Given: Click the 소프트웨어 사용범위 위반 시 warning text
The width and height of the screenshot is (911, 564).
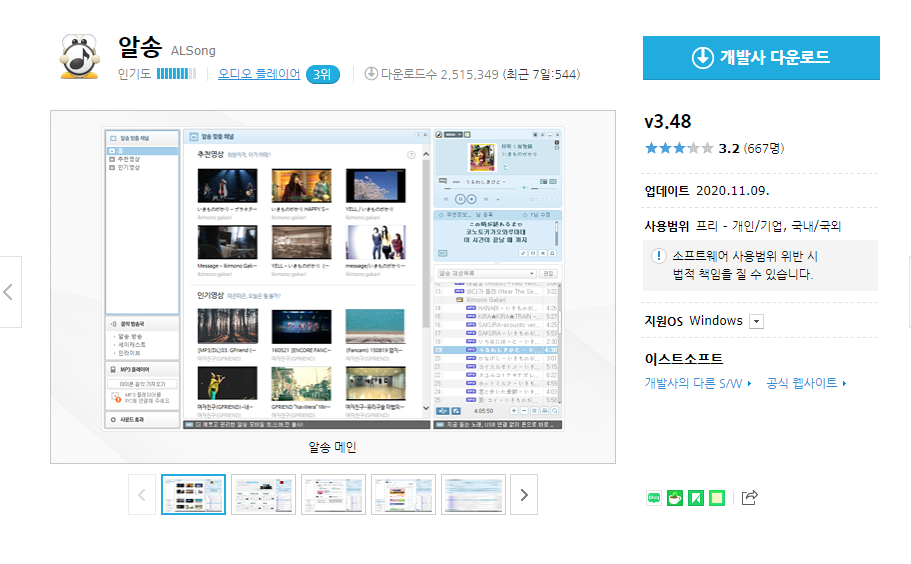Looking at the screenshot, I should point(745,256).
